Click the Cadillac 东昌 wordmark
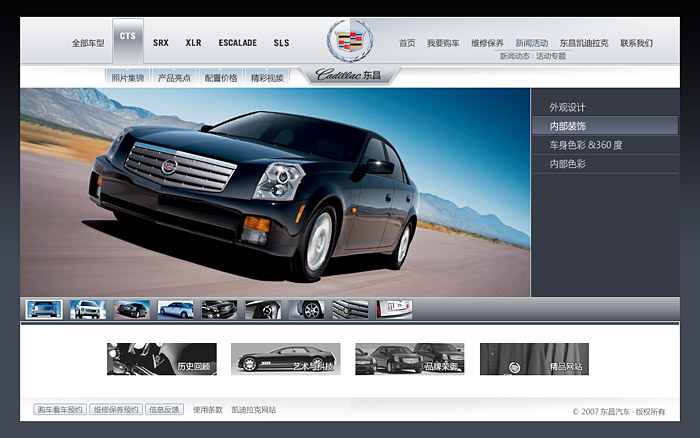700x438 pixels. tap(348, 75)
